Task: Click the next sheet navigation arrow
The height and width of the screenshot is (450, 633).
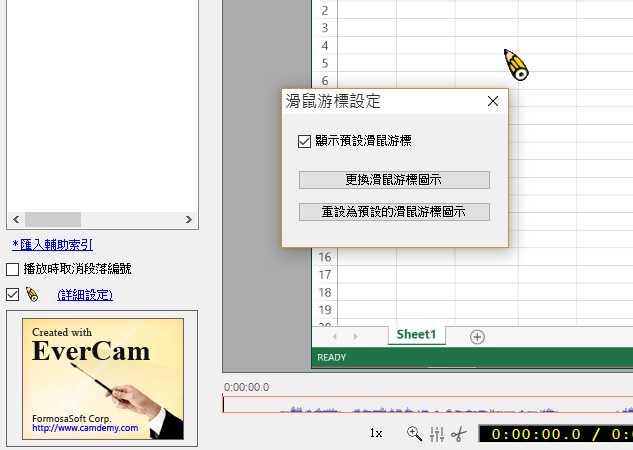Action: pyautogui.click(x=353, y=336)
